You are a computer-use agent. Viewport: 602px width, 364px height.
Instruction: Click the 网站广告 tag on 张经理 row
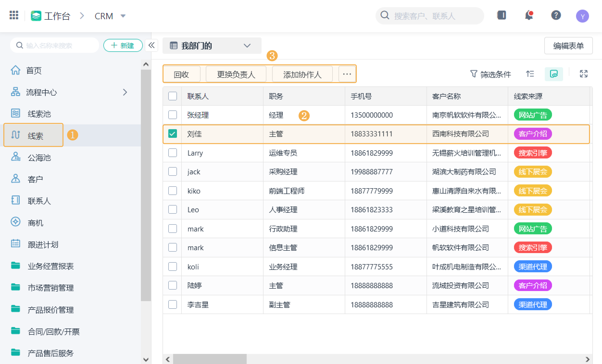pyautogui.click(x=533, y=115)
